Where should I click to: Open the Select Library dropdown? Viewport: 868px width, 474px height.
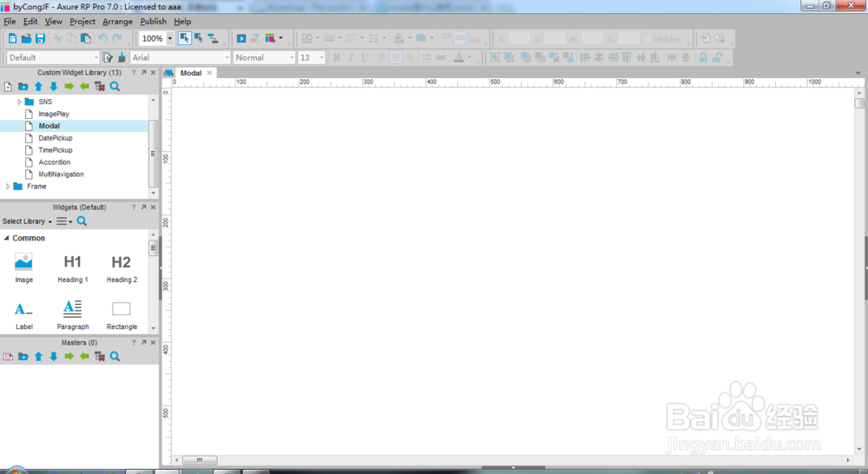[x=27, y=221]
